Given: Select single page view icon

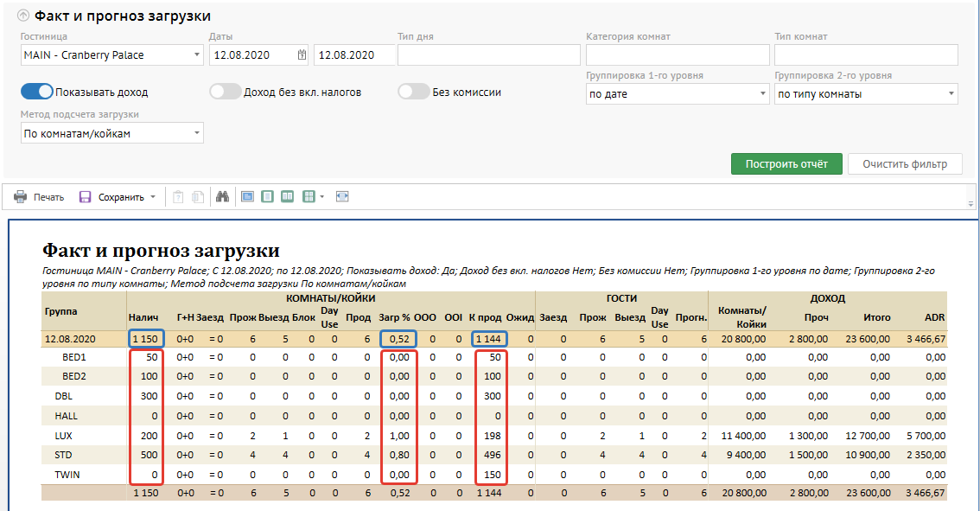Looking at the screenshot, I should [268, 197].
